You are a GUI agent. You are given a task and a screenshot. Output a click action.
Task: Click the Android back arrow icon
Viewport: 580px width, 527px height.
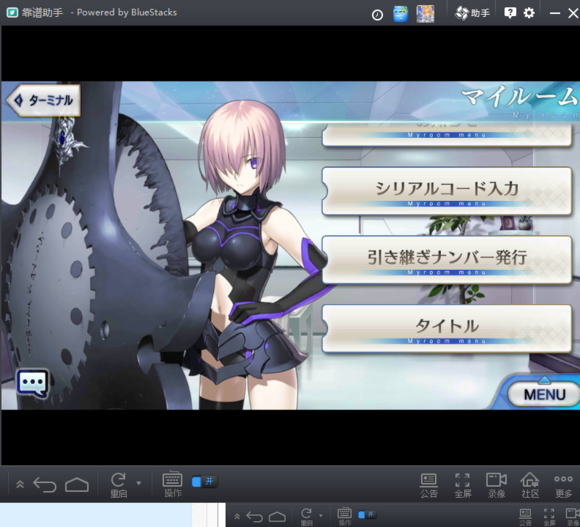tap(45, 484)
